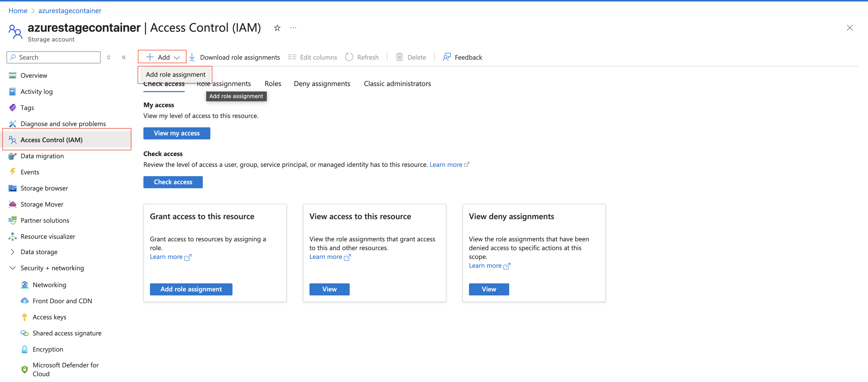Viewport: 868px width, 382px height.
Task: Open Encryption lock icon
Action: (x=25, y=349)
